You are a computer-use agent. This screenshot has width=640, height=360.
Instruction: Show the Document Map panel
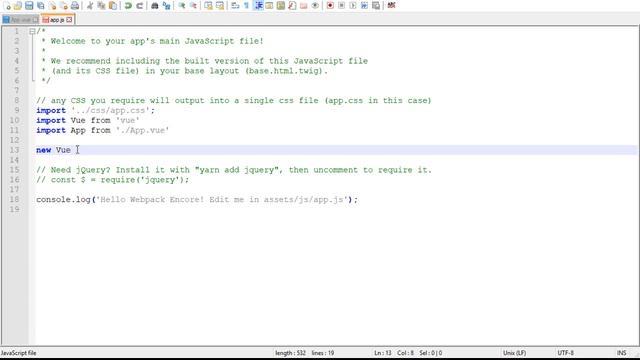[x=280, y=5]
